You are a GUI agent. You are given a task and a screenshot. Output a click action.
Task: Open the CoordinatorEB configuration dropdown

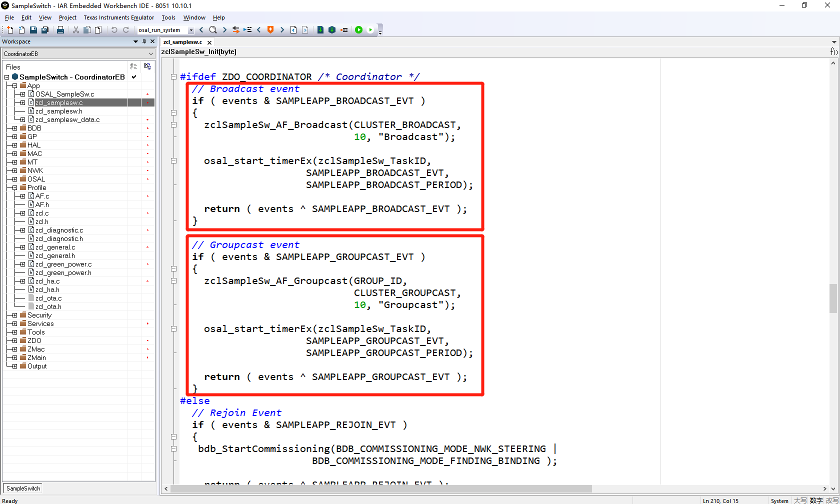(78, 53)
